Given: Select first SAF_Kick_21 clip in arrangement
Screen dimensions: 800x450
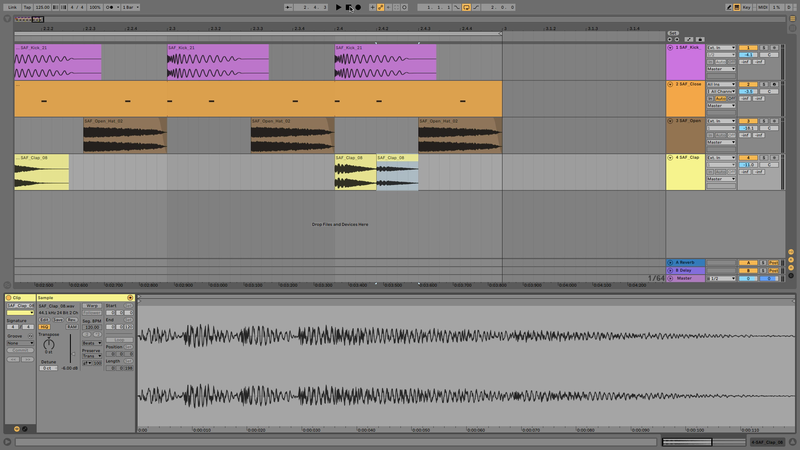Looking at the screenshot, I should (58, 62).
